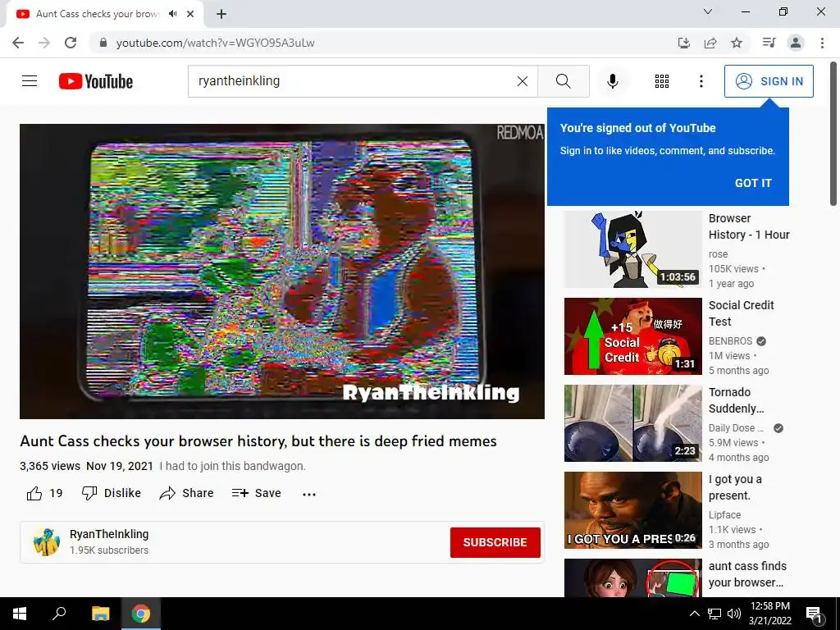This screenshot has height=630, width=840.
Task: Open Social Credit Test thumbnail
Action: (632, 336)
